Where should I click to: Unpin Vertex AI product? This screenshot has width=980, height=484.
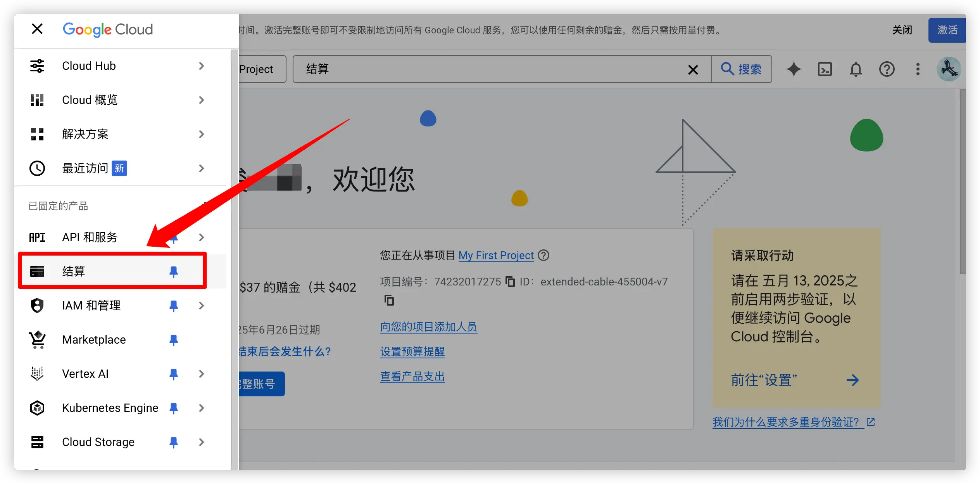click(x=174, y=374)
